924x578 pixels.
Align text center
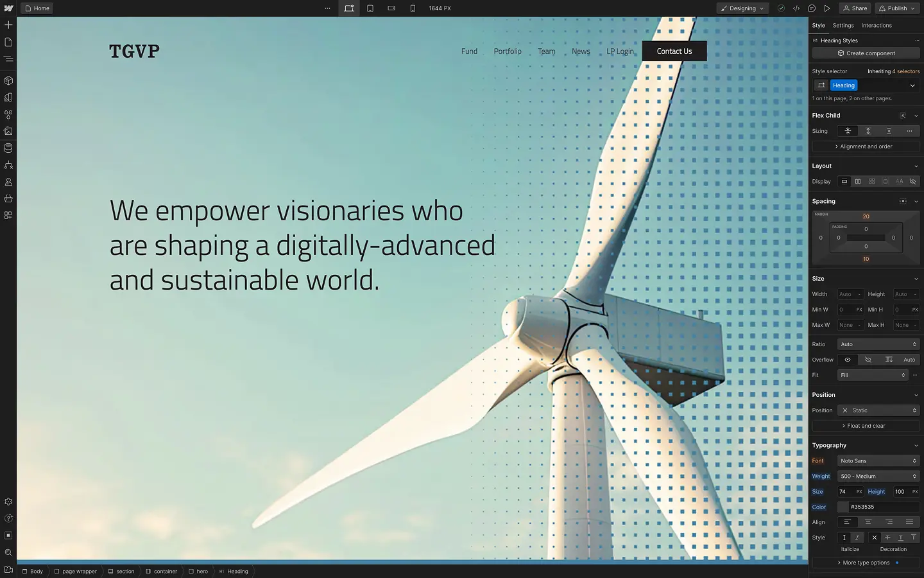(868, 522)
